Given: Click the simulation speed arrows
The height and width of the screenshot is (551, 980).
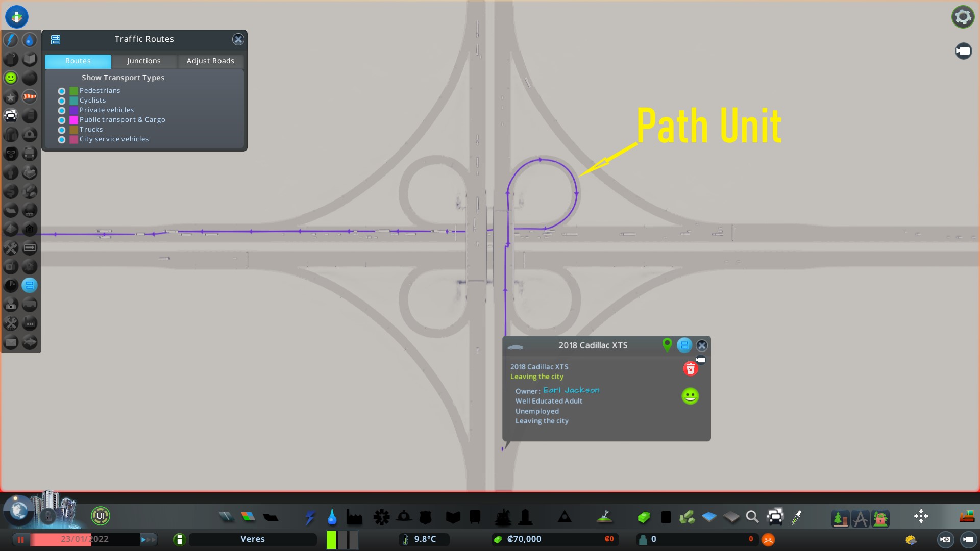Looking at the screenshot, I should coord(148,539).
